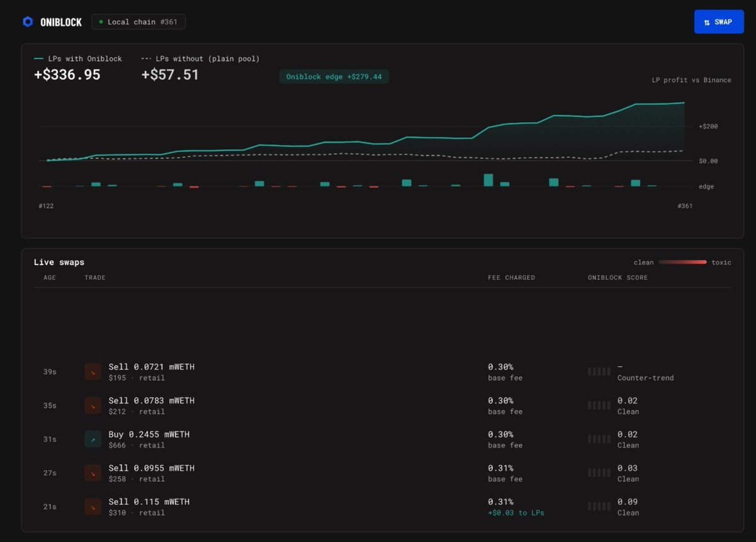
Task: Click the #122 chart axis label
Action: coord(46,206)
